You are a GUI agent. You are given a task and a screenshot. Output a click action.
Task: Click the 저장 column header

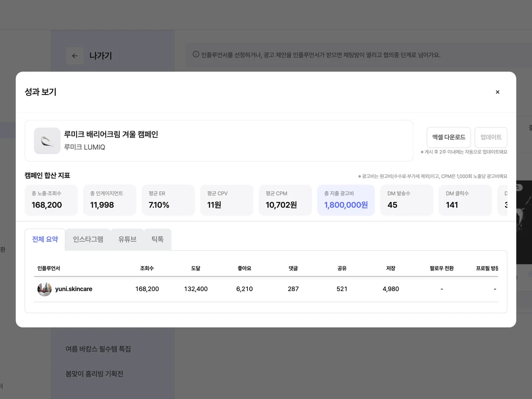[x=391, y=268]
